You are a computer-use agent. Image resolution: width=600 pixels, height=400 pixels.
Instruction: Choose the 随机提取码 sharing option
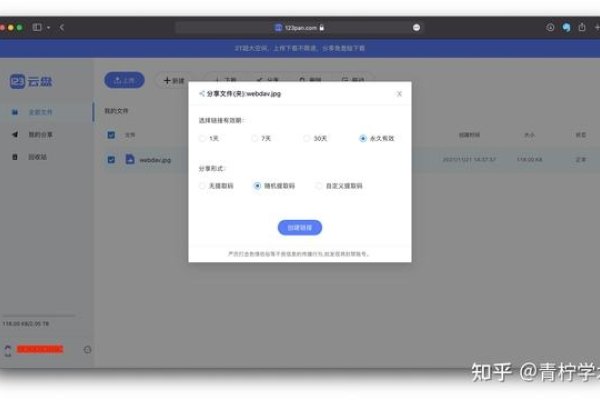tap(274, 186)
